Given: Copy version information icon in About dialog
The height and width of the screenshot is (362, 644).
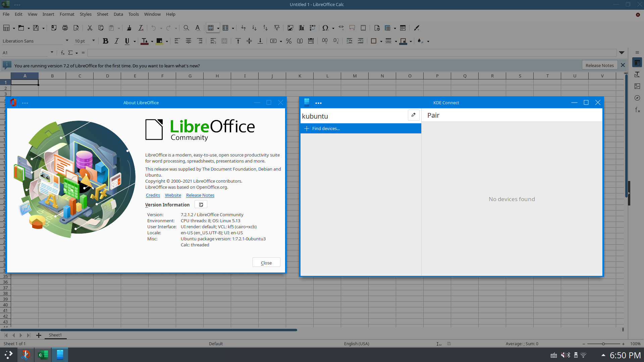Looking at the screenshot, I should [x=201, y=204].
